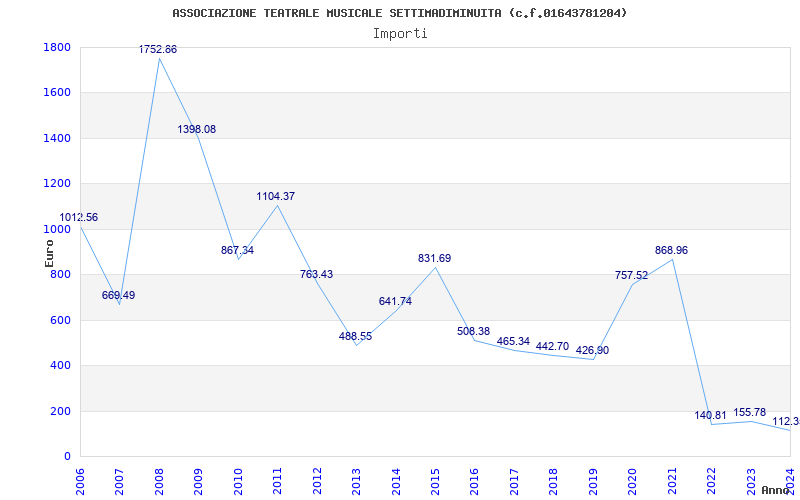This screenshot has height=500, width=800.
Task: Select the 757.52 data label
Action: (x=632, y=276)
